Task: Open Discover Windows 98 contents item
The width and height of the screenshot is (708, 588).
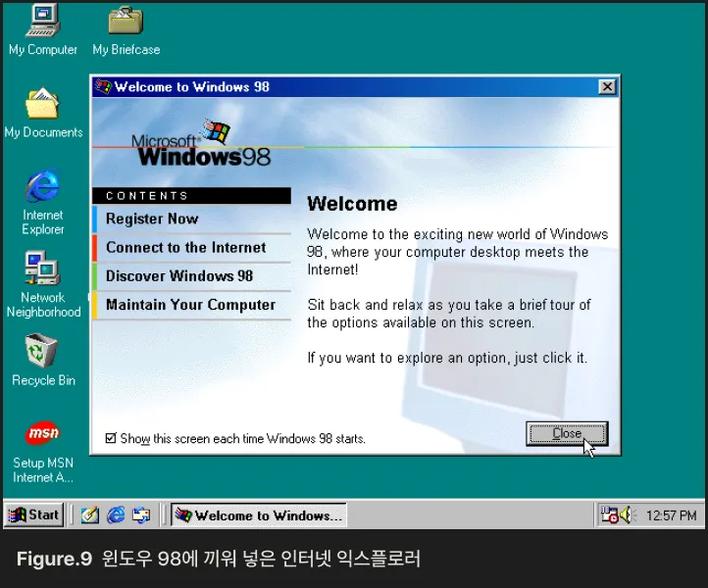Action: [x=192, y=276]
